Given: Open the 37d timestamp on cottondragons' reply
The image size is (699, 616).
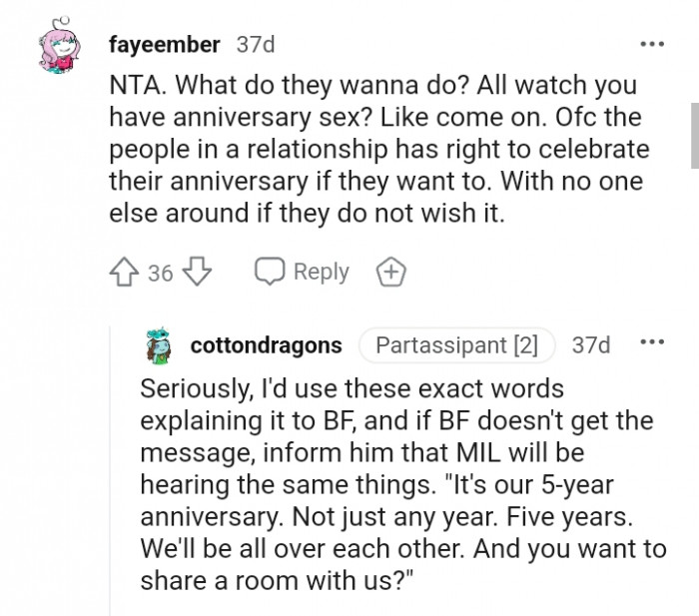Looking at the screenshot, I should 591,345.
